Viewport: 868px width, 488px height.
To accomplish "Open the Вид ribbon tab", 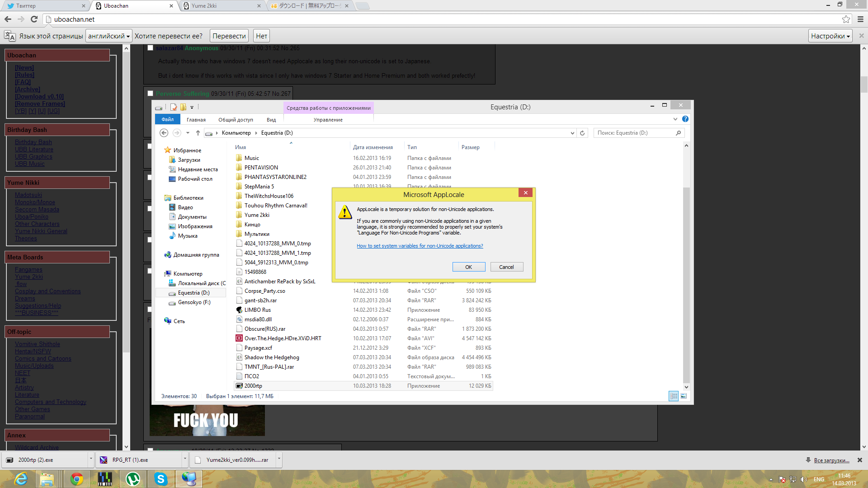I will [271, 120].
